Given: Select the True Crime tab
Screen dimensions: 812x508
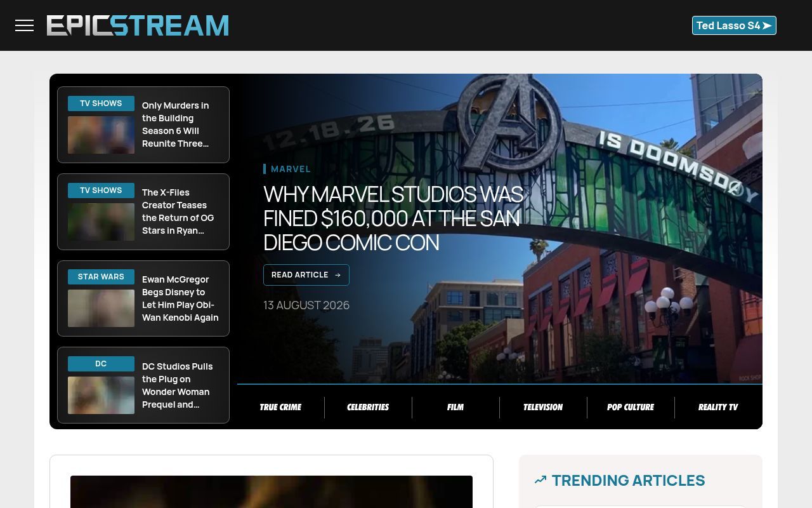Looking at the screenshot, I should click(280, 407).
